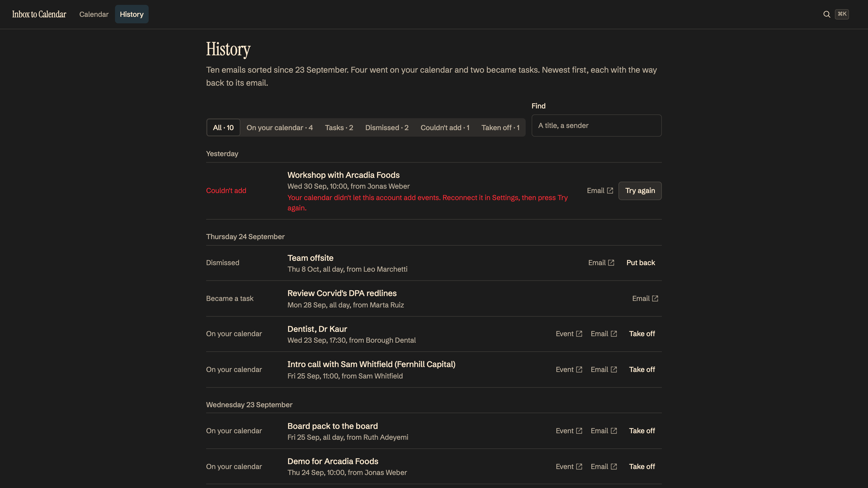This screenshot has width=868, height=488.
Task: Show All · 10 filter
Action: (223, 128)
